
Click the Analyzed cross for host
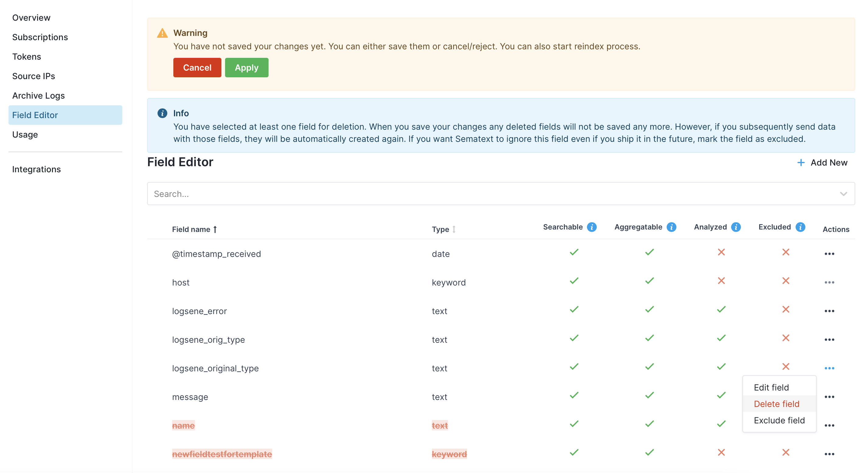click(721, 281)
